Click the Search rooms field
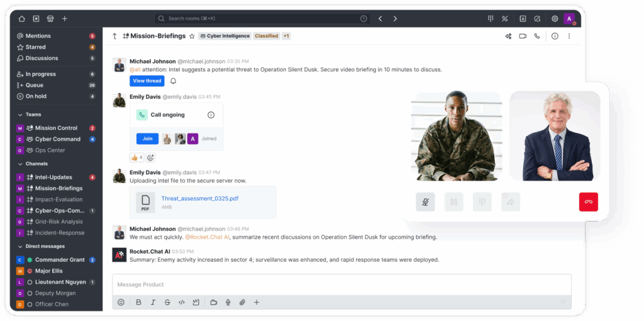The width and height of the screenshot is (644, 321). [262, 18]
